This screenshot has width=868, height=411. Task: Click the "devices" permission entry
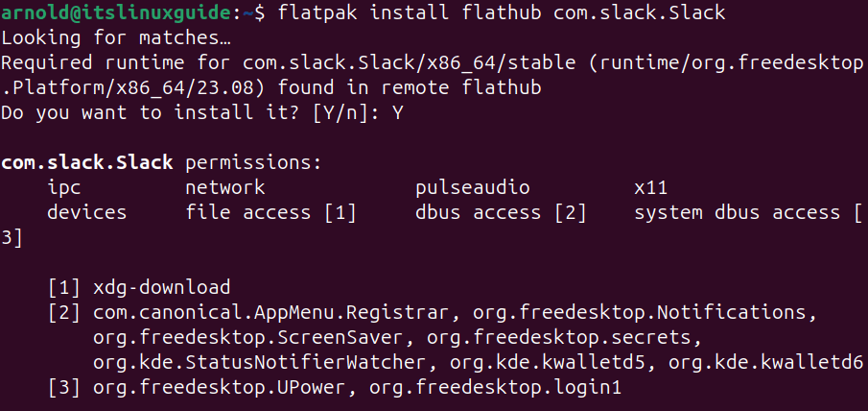pyautogui.click(x=86, y=212)
